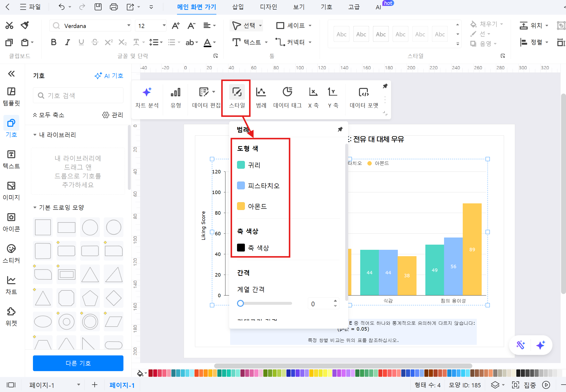Click the Cut scissors icon

tap(9, 26)
